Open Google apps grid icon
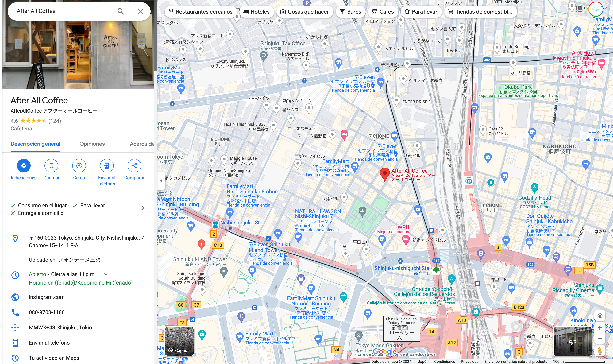The height and width of the screenshot is (364, 613). [579, 9]
